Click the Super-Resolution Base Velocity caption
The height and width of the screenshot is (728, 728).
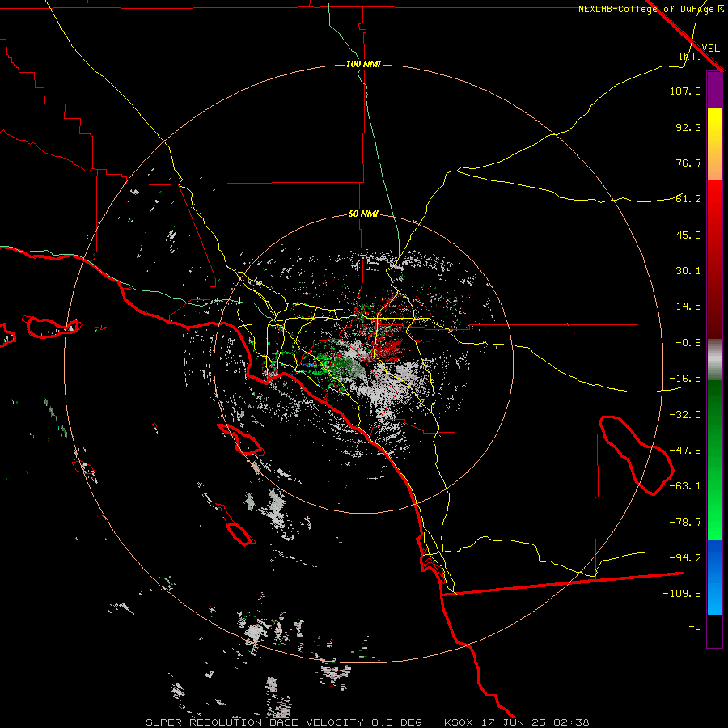point(368,722)
